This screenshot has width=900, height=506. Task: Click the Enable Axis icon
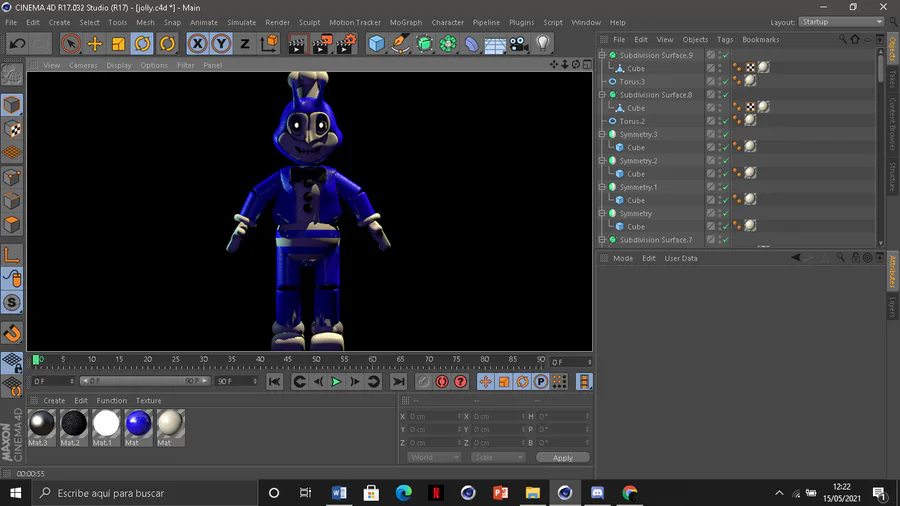(11, 255)
